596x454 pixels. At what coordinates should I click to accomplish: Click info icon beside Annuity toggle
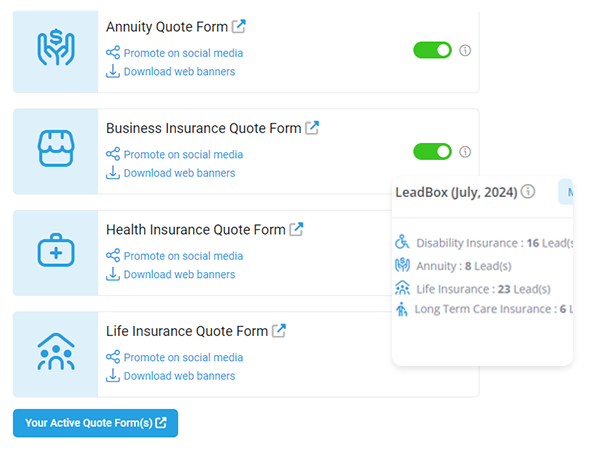pos(465,50)
